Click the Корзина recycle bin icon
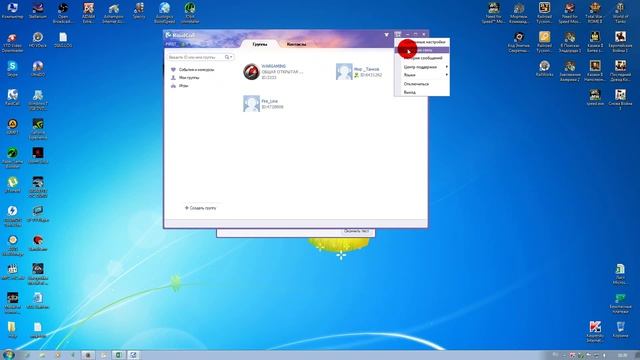 click(620, 329)
